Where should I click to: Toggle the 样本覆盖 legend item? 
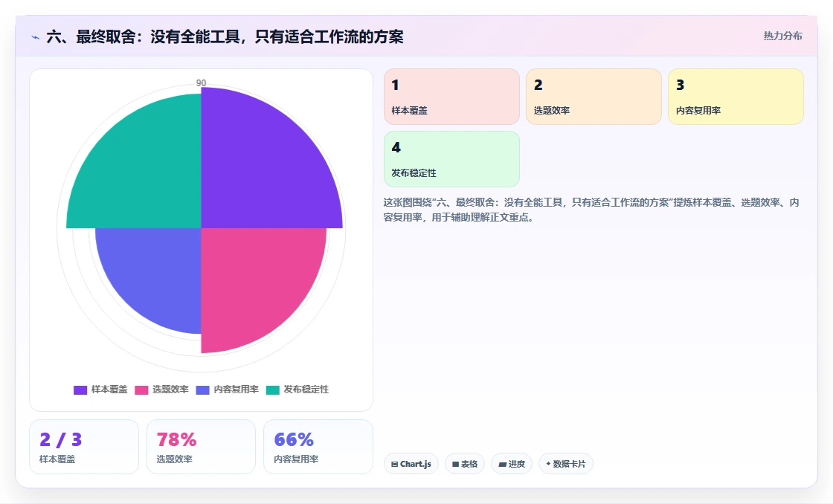[x=100, y=390]
